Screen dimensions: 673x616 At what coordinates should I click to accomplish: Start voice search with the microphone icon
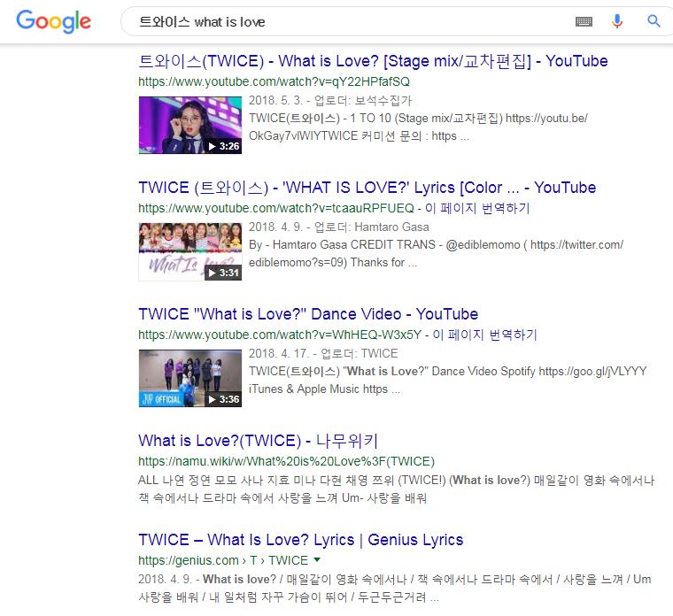(x=617, y=21)
